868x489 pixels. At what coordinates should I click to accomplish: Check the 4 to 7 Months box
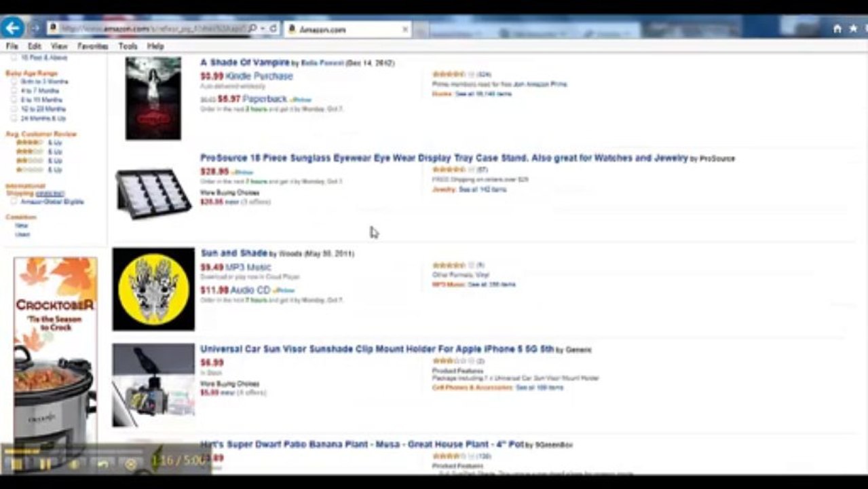[14, 90]
